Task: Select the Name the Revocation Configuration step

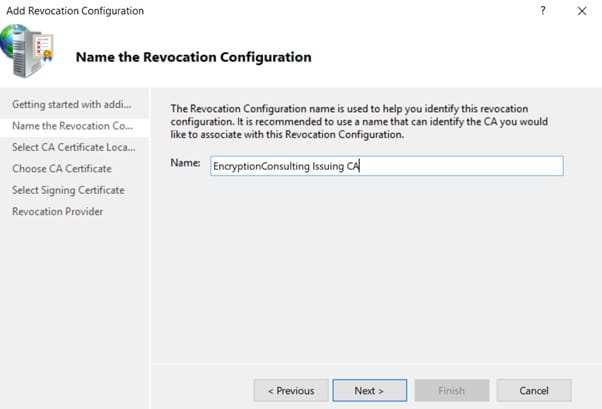Action: pyautogui.click(x=70, y=126)
